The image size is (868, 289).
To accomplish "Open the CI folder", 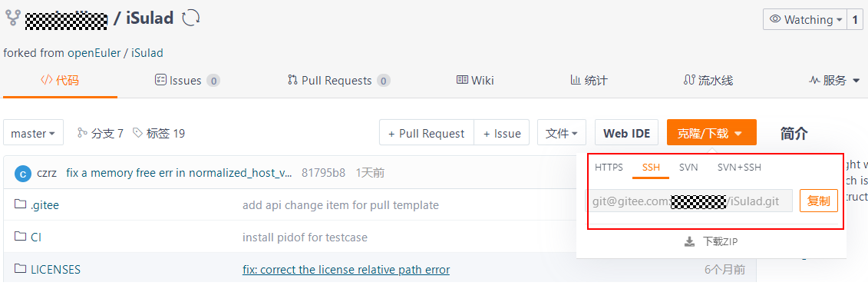I will coord(36,237).
